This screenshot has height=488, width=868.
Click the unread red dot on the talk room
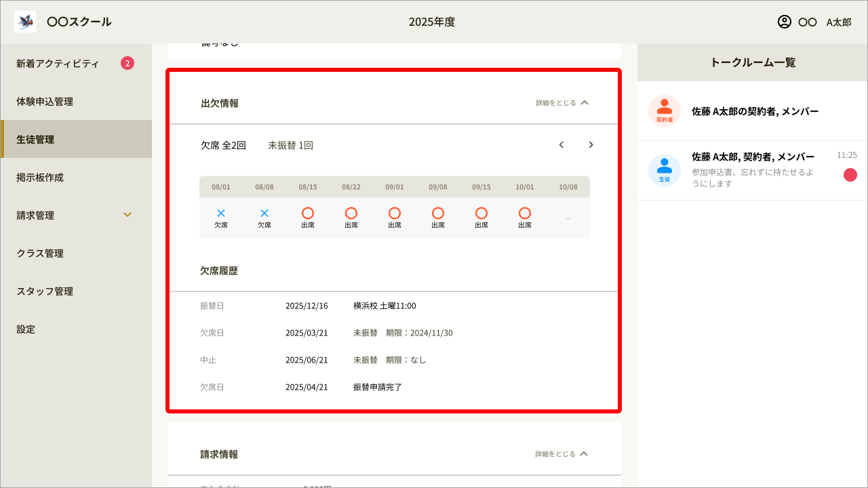[x=850, y=175]
